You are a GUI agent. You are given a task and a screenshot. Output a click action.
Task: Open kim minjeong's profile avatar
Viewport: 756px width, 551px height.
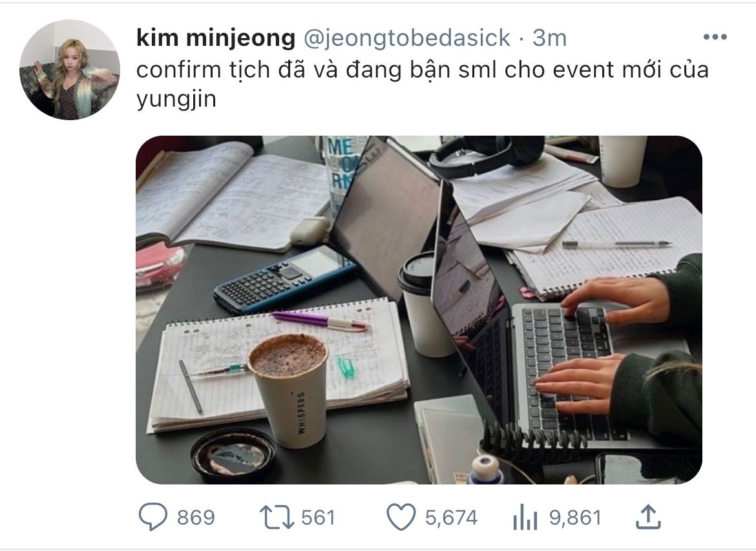(69, 69)
